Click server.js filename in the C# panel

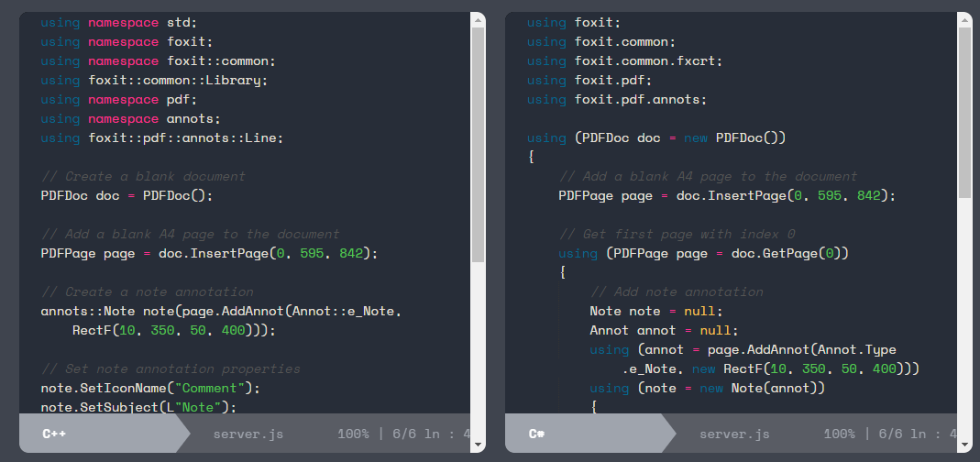[734, 434]
